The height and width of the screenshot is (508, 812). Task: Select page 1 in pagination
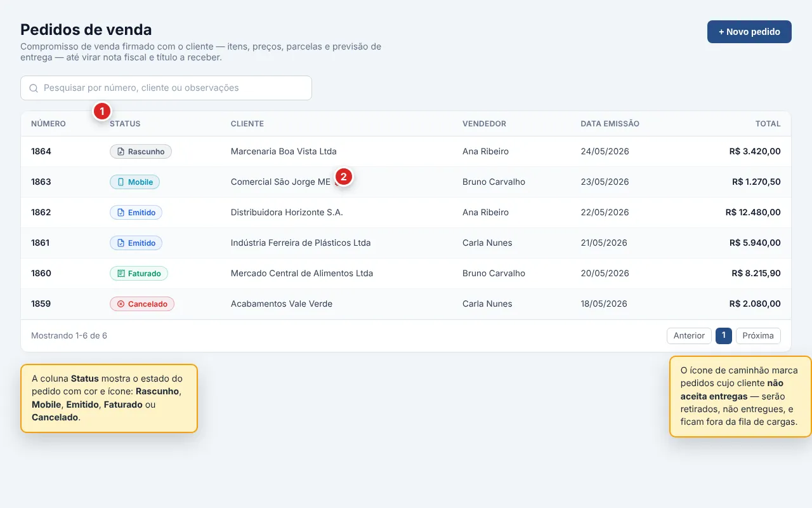coord(724,336)
